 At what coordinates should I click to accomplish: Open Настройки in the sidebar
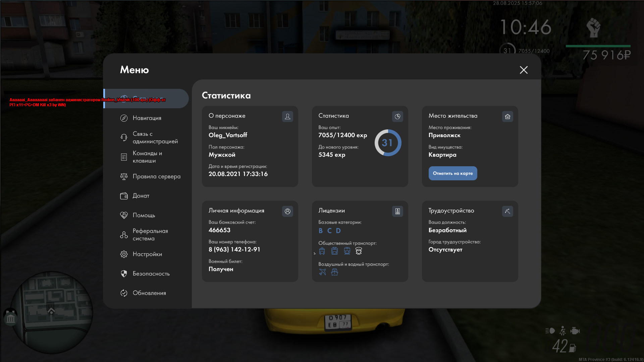(147, 254)
